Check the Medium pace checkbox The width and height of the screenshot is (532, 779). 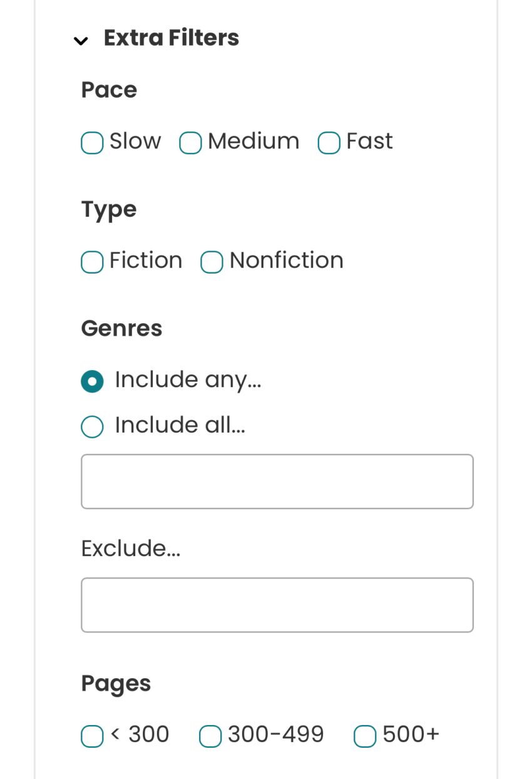[190, 143]
